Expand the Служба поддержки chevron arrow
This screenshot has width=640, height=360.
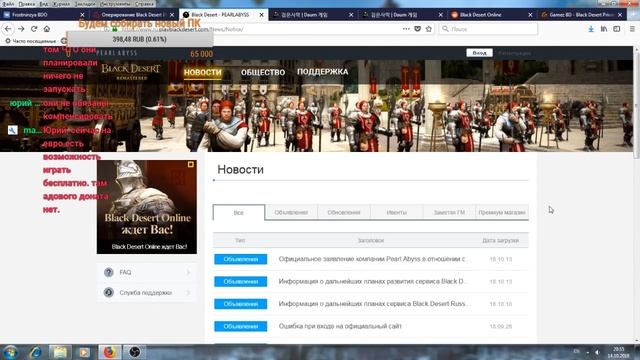pos(188,292)
